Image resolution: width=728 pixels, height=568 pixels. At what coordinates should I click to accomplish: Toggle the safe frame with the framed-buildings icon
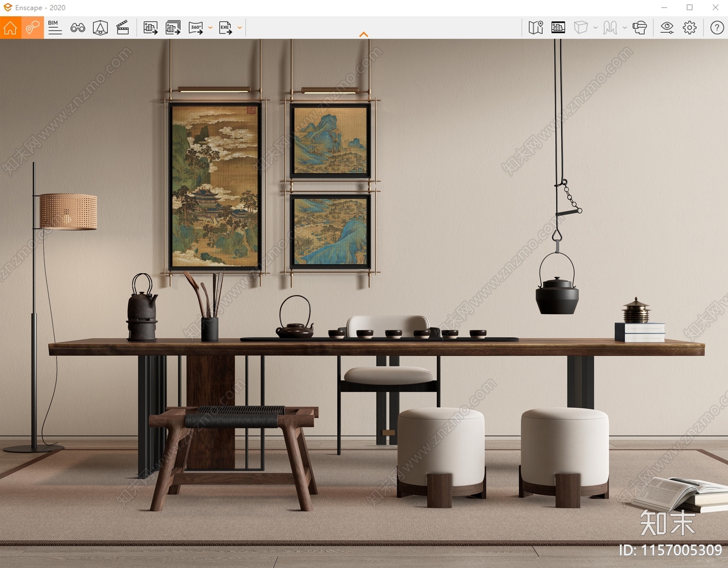pos(558,28)
